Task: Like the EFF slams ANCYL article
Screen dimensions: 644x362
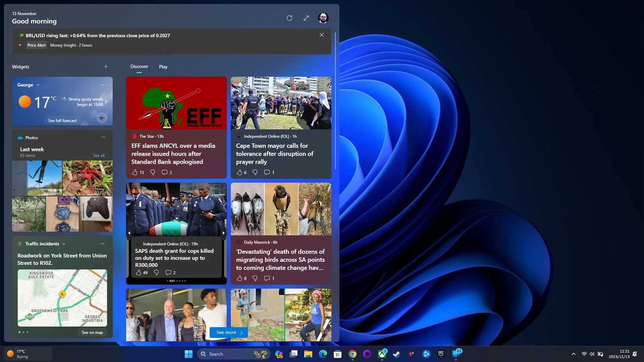Action: coord(135,172)
